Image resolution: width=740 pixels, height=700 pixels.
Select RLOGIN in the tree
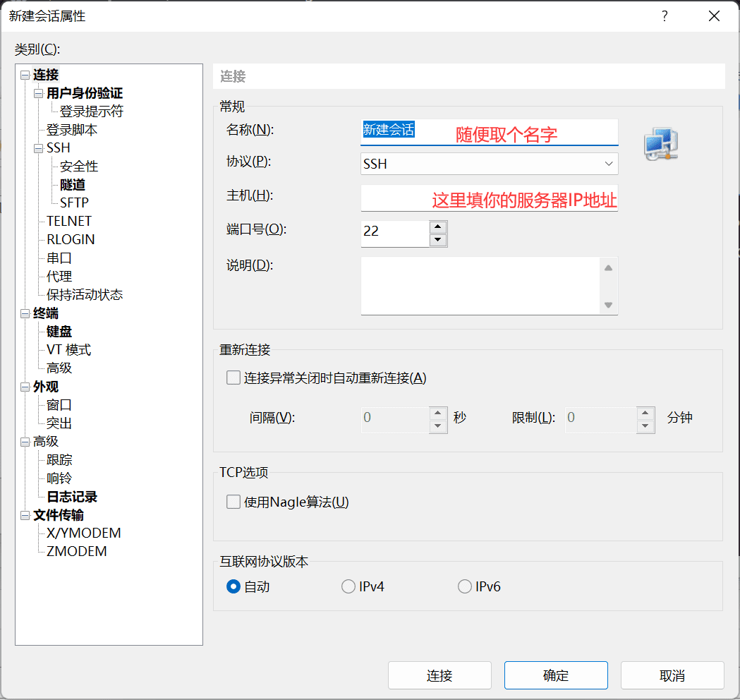click(x=71, y=240)
